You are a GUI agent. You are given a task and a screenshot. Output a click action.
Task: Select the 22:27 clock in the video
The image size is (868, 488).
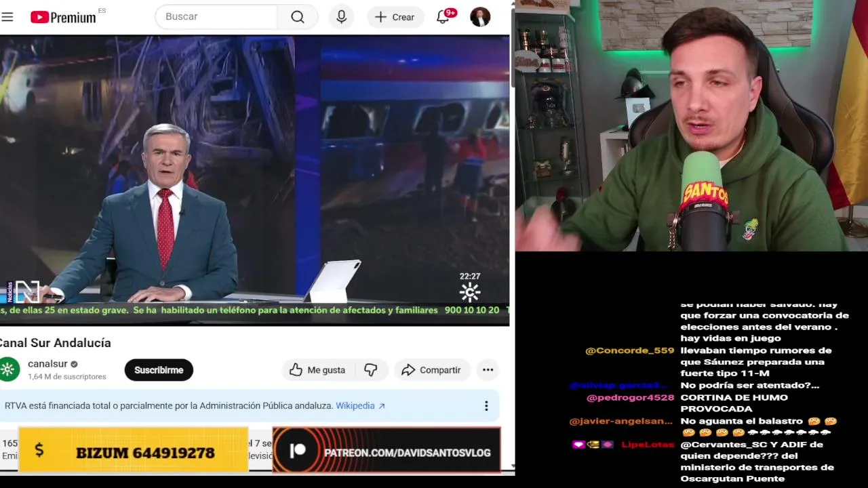[x=470, y=277]
